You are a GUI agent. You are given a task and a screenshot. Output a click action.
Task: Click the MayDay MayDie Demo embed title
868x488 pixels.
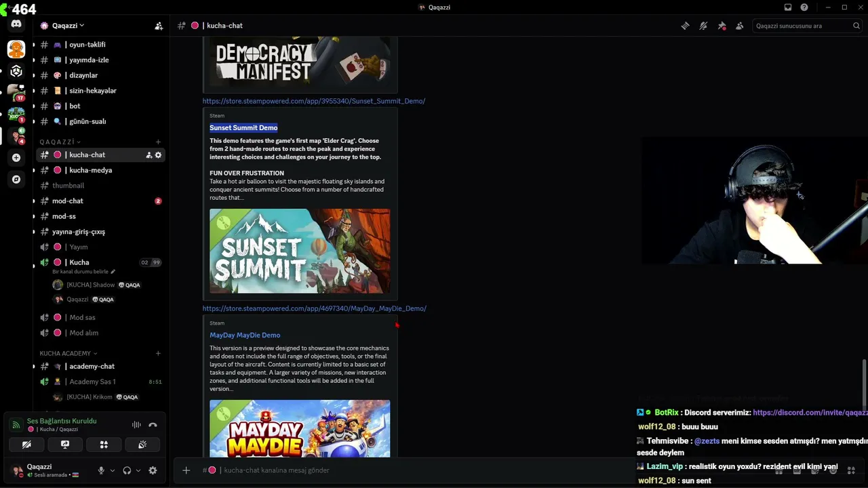(245, 335)
